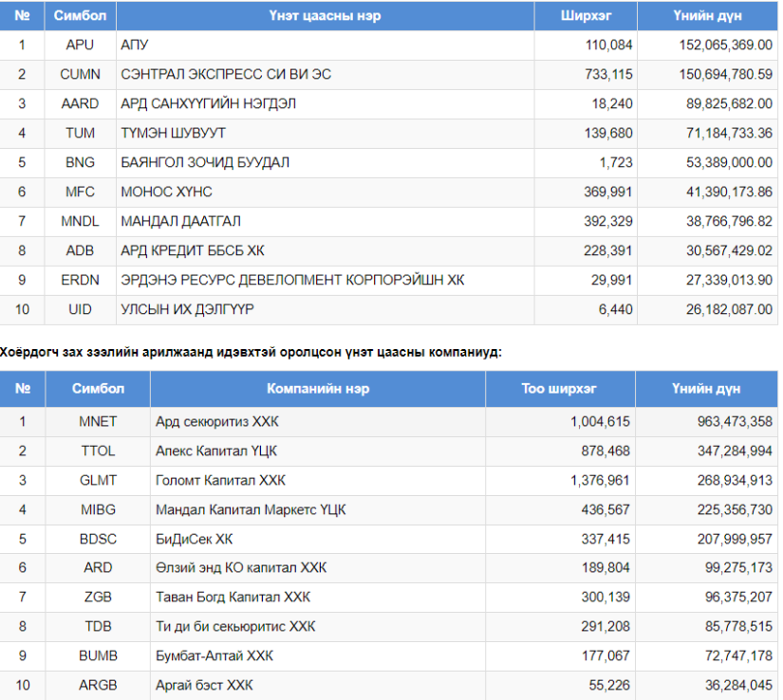Click Голомт Капитал ХХК company name
Screen dimensions: 783x700
point(220,481)
